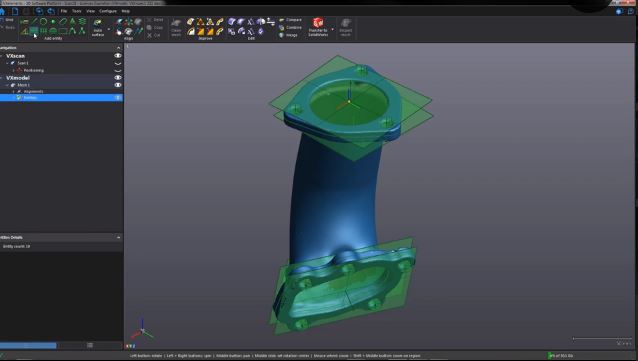Click the top-left icon in the Align group
Viewport: 638px width, 361px height.
[x=120, y=22]
